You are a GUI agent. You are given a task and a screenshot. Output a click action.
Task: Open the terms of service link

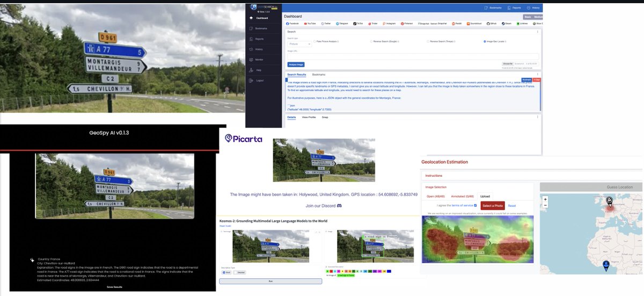(462, 205)
